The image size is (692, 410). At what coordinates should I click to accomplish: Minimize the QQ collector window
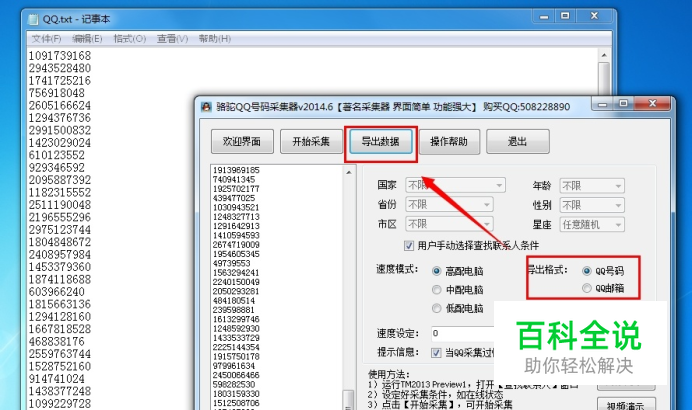pyautogui.click(x=602, y=105)
